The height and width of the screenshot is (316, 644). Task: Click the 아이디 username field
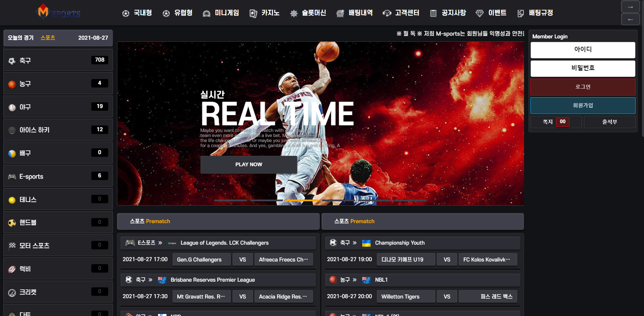[x=583, y=50]
